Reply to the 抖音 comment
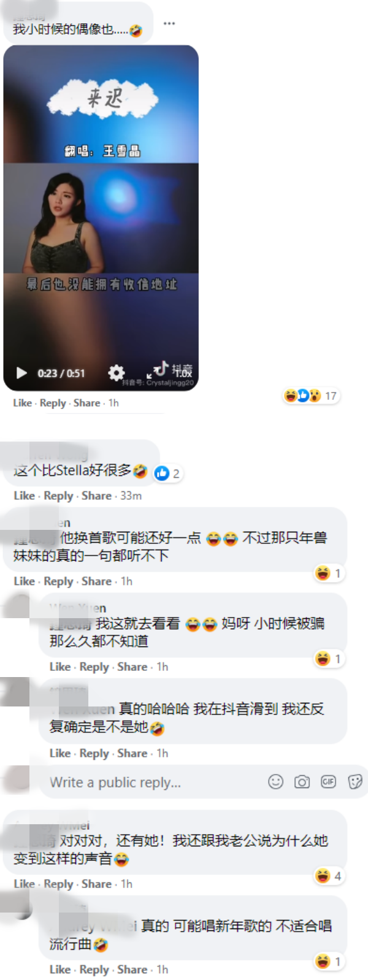The image size is (368, 980). pyautogui.click(x=94, y=753)
